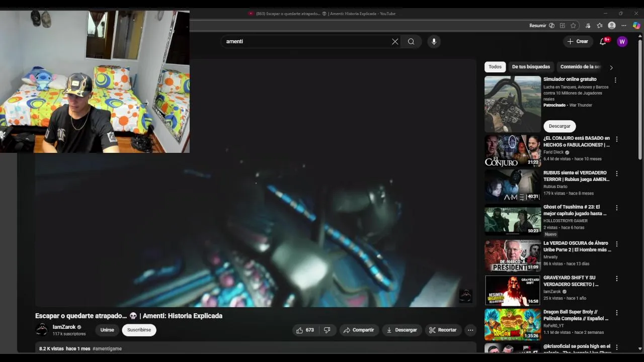This screenshot has width=644, height=362.
Task: Click the Simulador online gratuito ad title
Action: [570, 79]
